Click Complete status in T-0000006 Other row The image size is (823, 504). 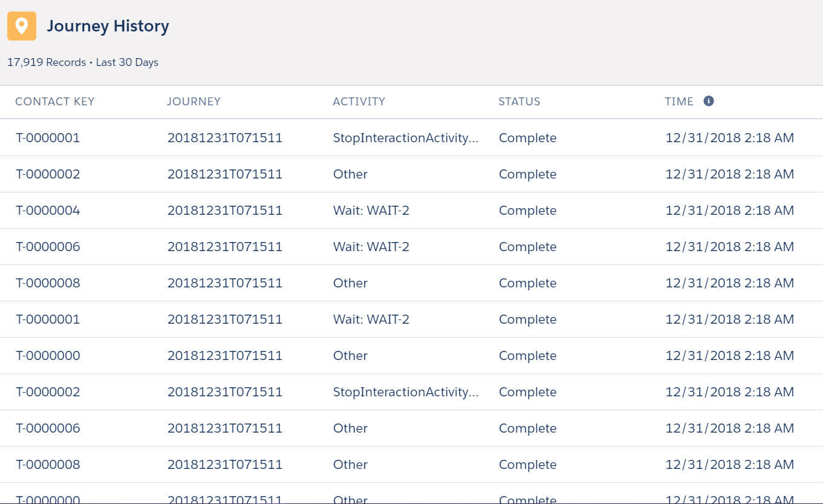528,428
